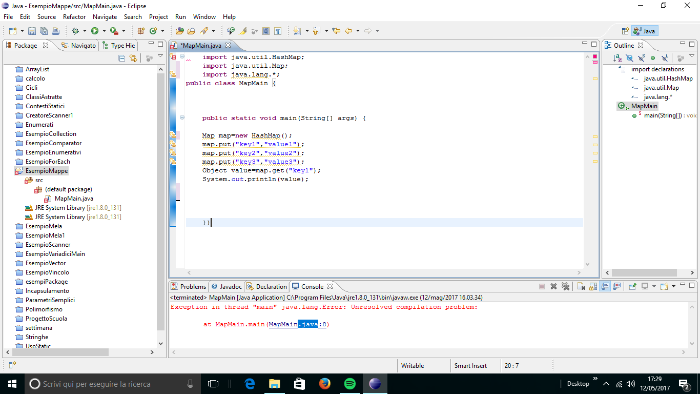Click the Save All toolbar icon
Image resolution: width=700 pixels, height=394 pixels.
[x=44, y=31]
